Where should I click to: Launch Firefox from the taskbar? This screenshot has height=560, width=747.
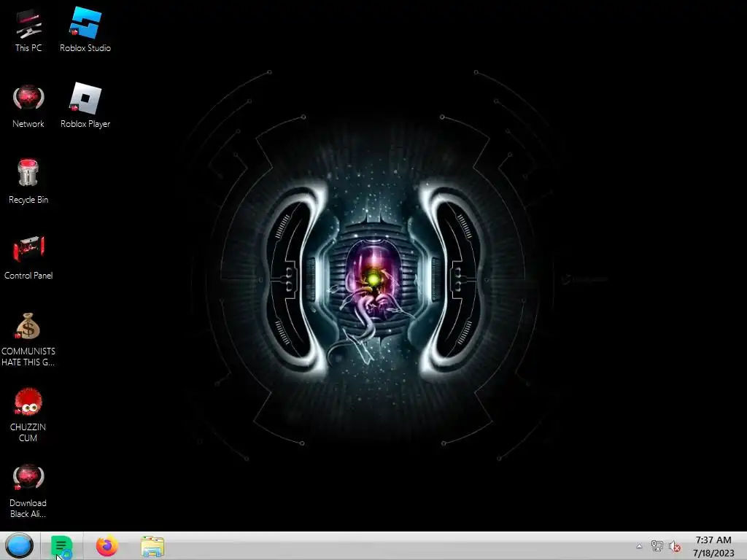[107, 545]
